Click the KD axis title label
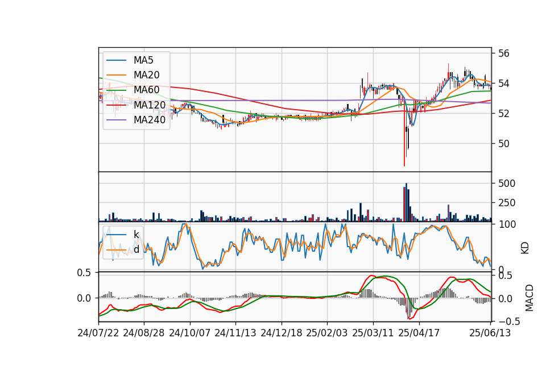This screenshot has height=392, width=546. tap(525, 248)
